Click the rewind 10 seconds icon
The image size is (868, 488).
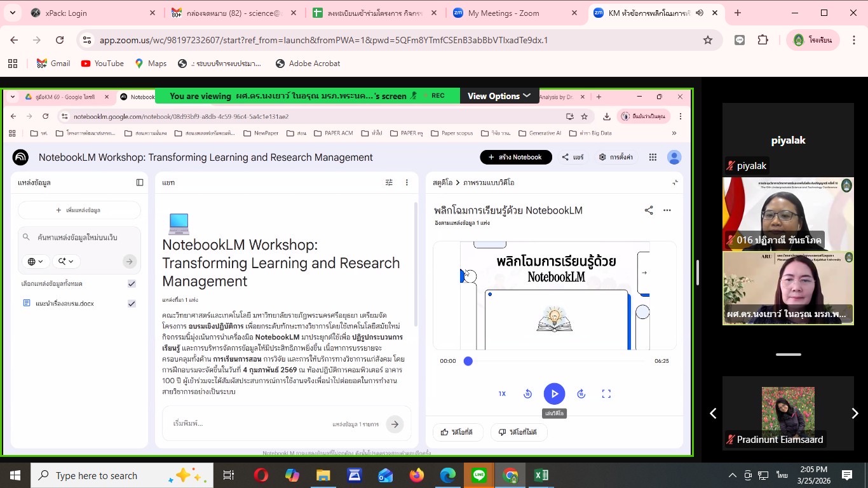(527, 394)
